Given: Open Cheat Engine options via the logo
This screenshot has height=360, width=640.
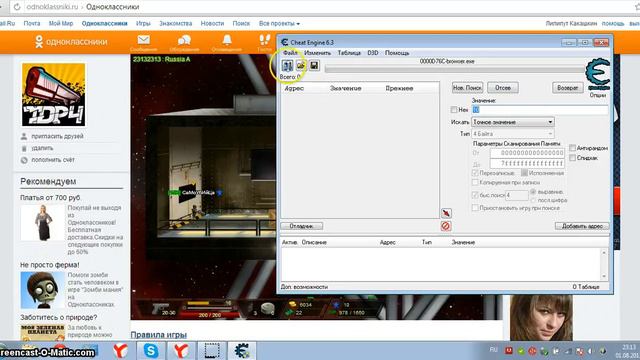Looking at the screenshot, I should tap(598, 74).
